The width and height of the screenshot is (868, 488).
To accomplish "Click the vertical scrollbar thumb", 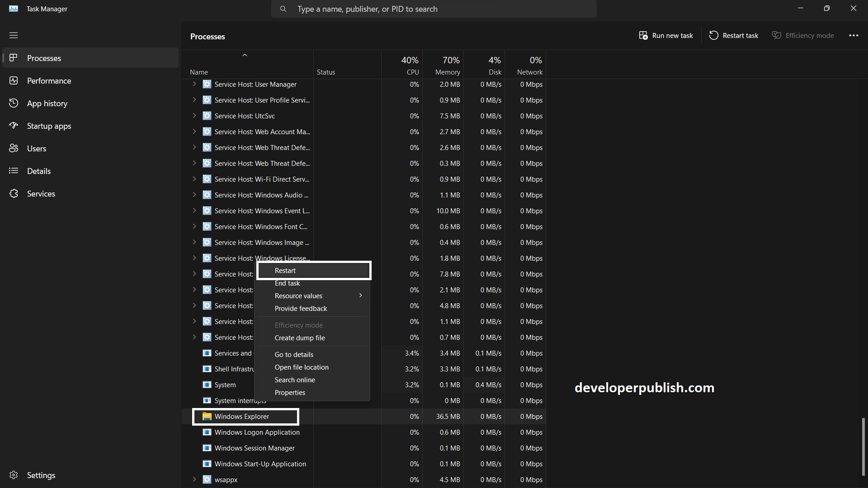I will pyautogui.click(x=863, y=446).
